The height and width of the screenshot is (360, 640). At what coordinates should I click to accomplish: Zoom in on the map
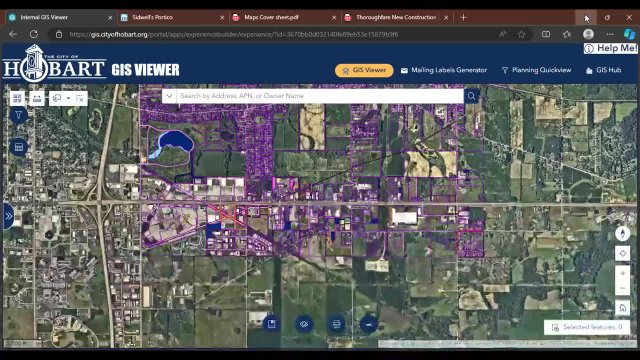point(622,273)
